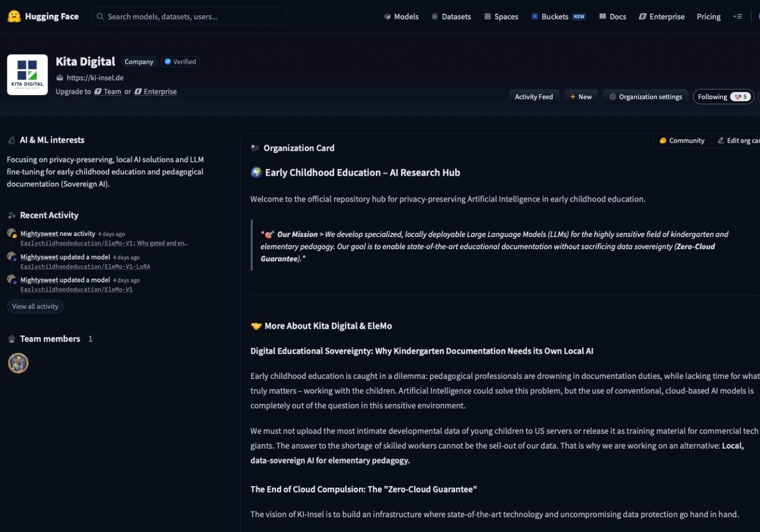Screen dimensions: 760x532
Task: Click the pencil icon to edit org card
Action: (721, 140)
